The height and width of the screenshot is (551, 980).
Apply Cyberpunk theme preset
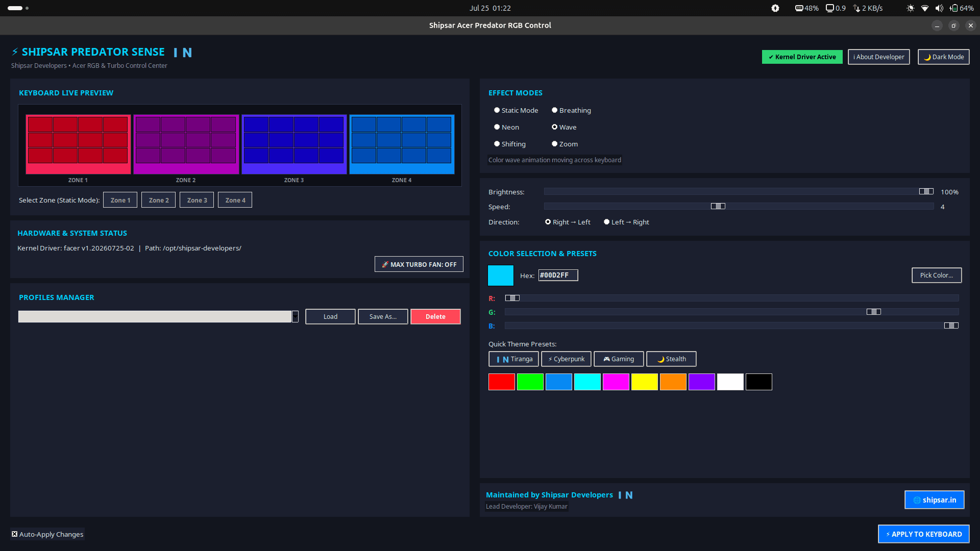(566, 359)
